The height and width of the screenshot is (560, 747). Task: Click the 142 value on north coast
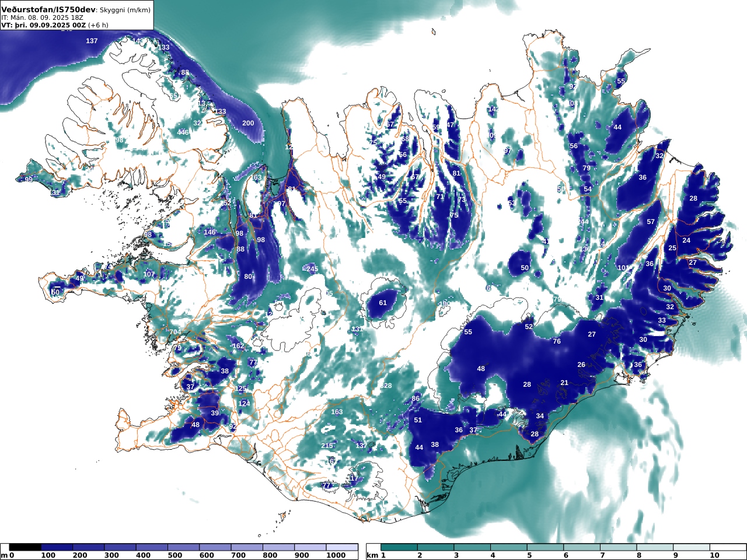coord(493,109)
